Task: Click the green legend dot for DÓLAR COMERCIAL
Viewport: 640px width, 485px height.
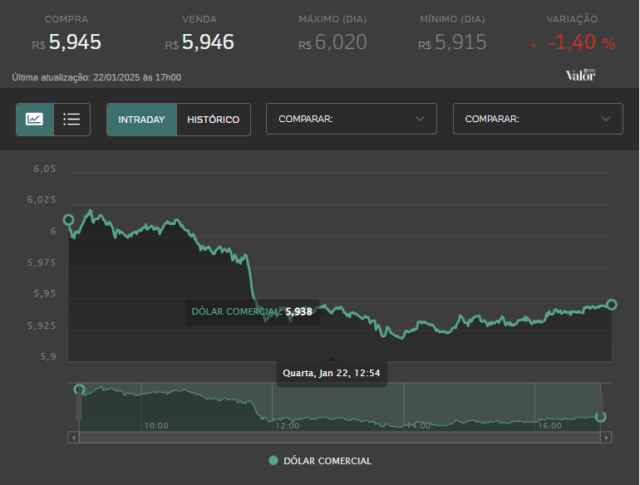Action: tap(273, 461)
